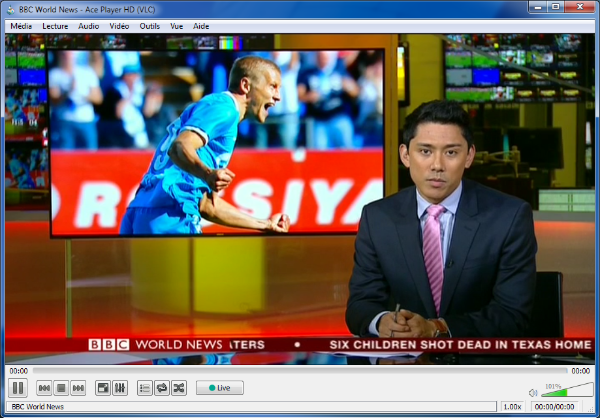600x418 pixels.
Task: Click the video display area
Action: point(300,199)
